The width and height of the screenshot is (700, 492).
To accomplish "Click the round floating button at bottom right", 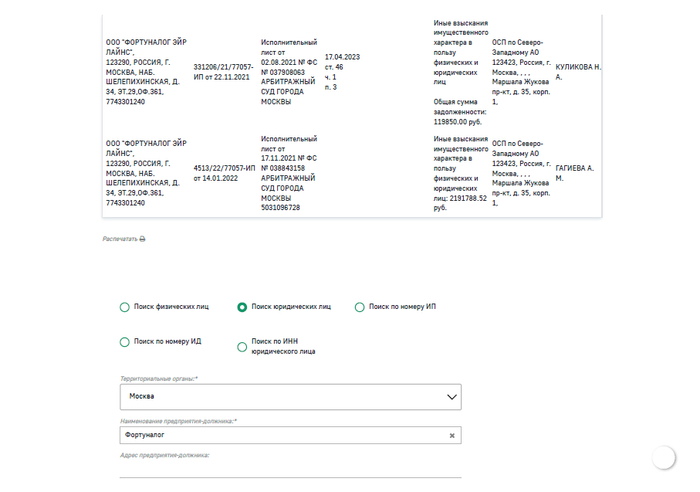I will point(664,458).
